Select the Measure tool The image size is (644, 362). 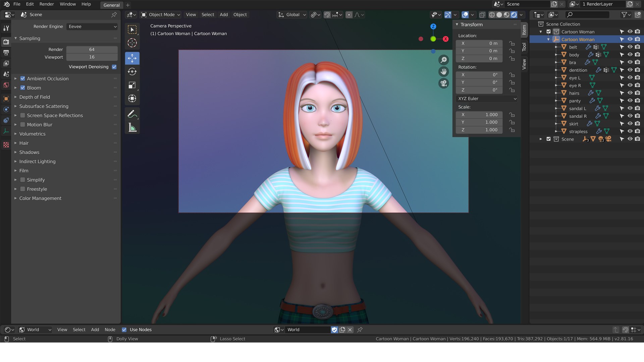[132, 128]
